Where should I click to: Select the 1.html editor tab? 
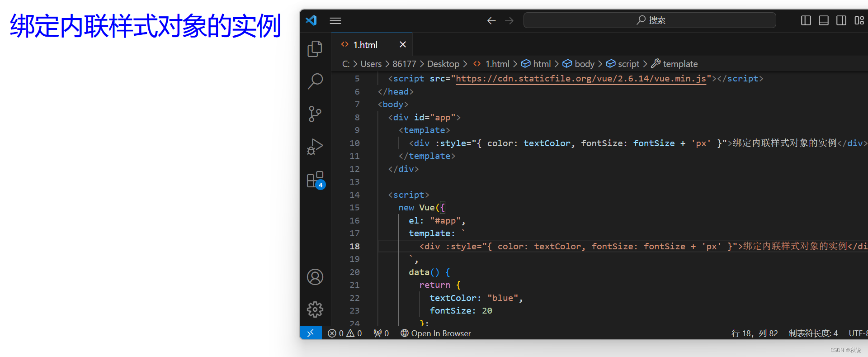(372, 44)
